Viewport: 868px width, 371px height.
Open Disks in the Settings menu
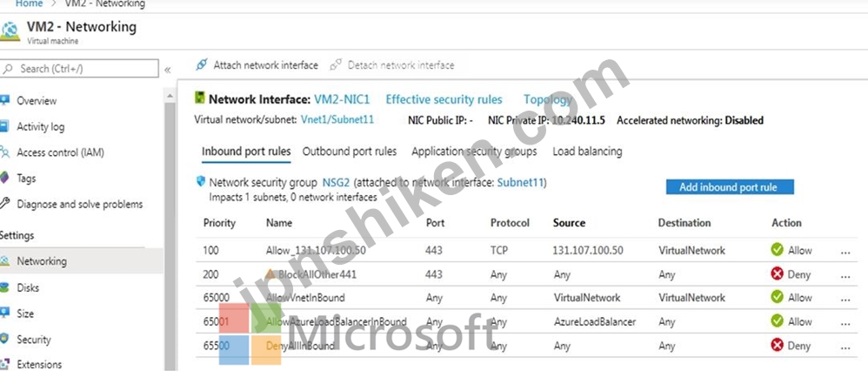(28, 287)
